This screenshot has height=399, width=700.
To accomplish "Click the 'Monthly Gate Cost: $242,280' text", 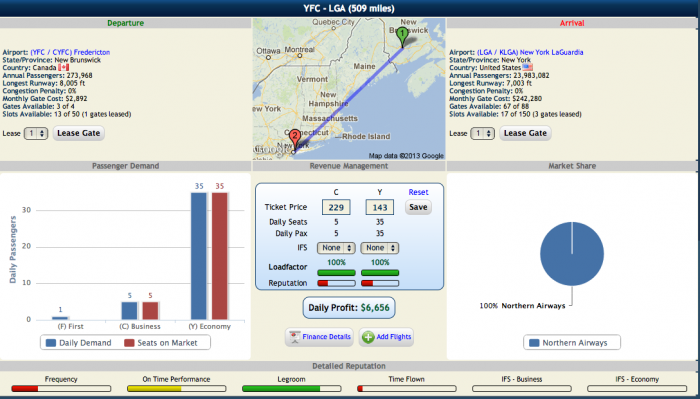I will [495, 99].
